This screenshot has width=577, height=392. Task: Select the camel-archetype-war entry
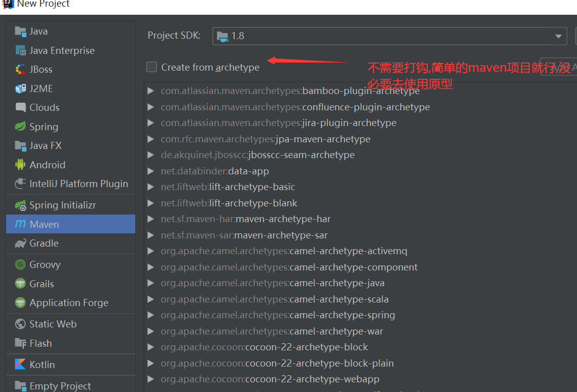pos(272,331)
